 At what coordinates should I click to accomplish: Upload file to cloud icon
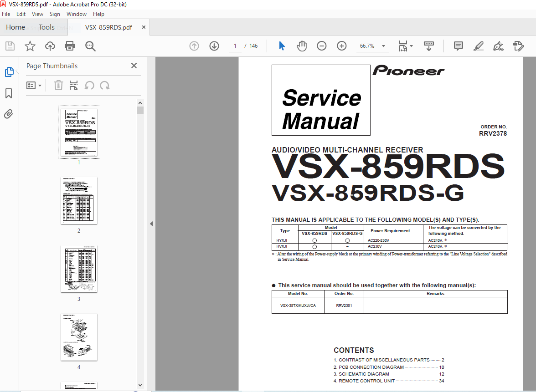tap(50, 46)
